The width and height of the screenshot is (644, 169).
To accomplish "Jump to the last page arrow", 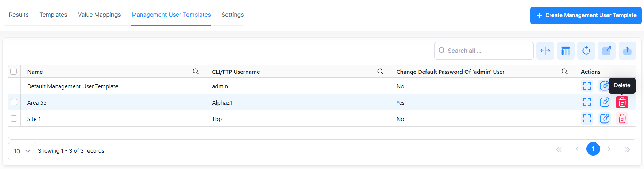I will pos(627,149).
